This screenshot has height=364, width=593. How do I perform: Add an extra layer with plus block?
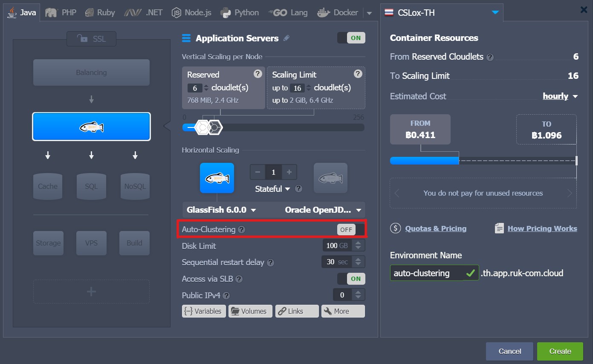91,292
